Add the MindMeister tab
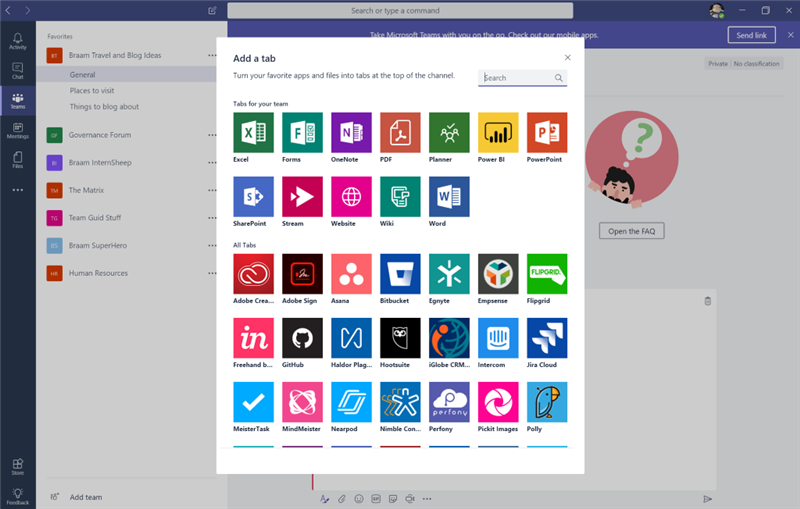This screenshot has height=509, width=800. [x=302, y=402]
